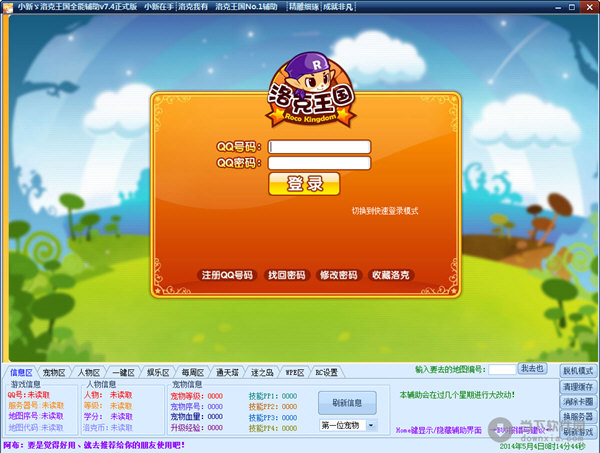This screenshot has width=600, height=453.
Task: Click the 地图代码:未读取 text
Action: point(36,427)
